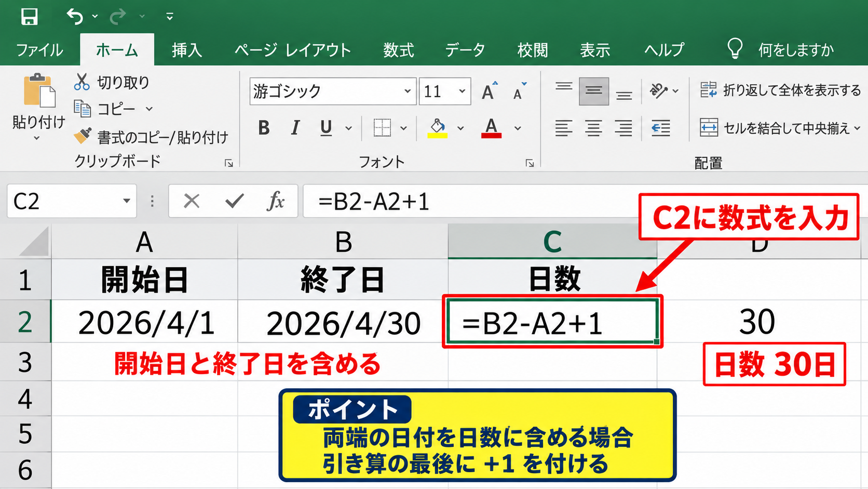Click the center horizontally icon
The width and height of the screenshot is (868, 489).
(594, 128)
